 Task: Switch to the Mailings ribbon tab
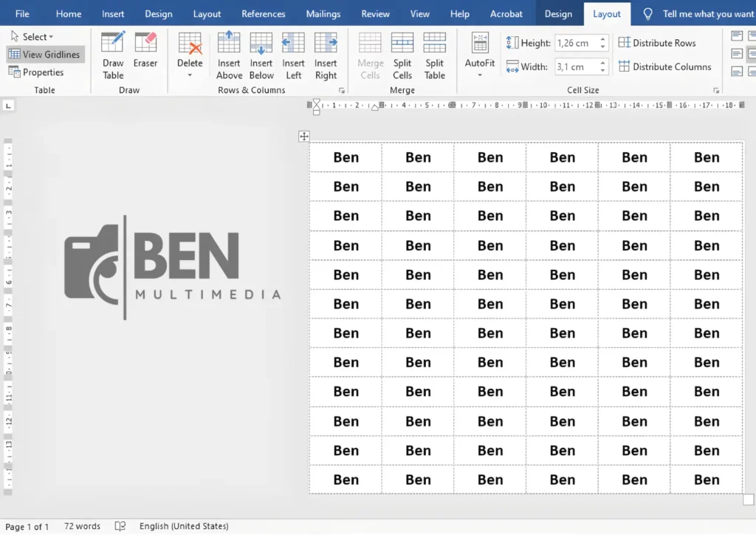pos(323,13)
